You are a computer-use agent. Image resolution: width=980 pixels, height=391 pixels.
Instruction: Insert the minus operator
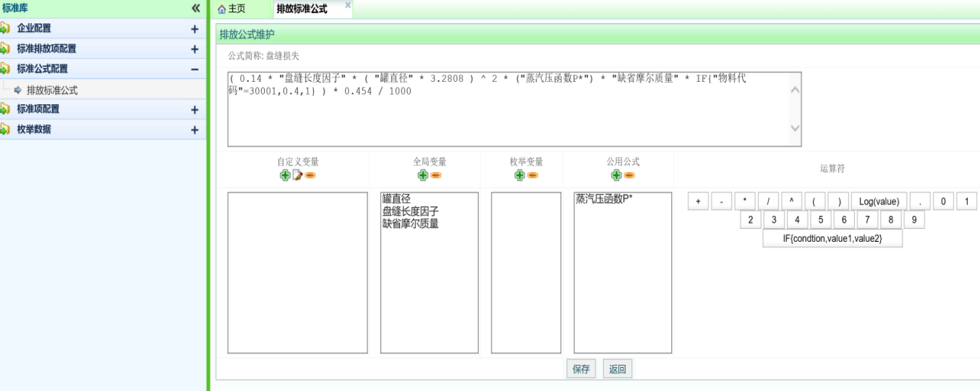pyautogui.click(x=722, y=201)
